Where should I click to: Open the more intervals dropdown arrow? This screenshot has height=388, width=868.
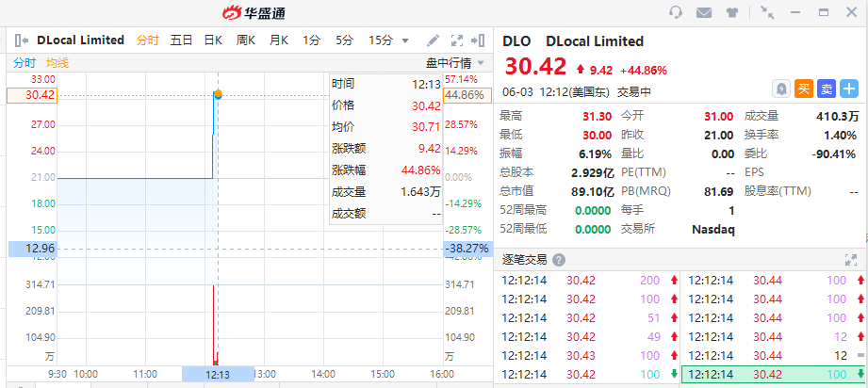(405, 40)
